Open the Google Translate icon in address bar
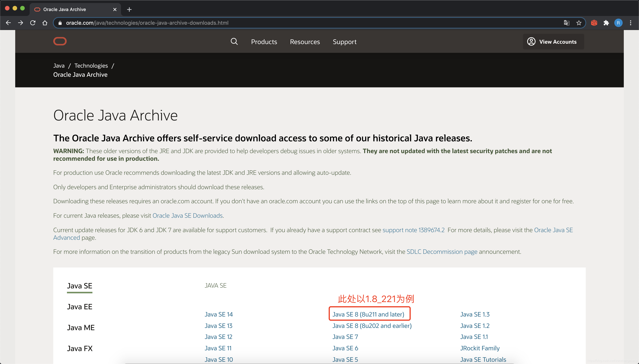639x364 pixels. pos(566,23)
